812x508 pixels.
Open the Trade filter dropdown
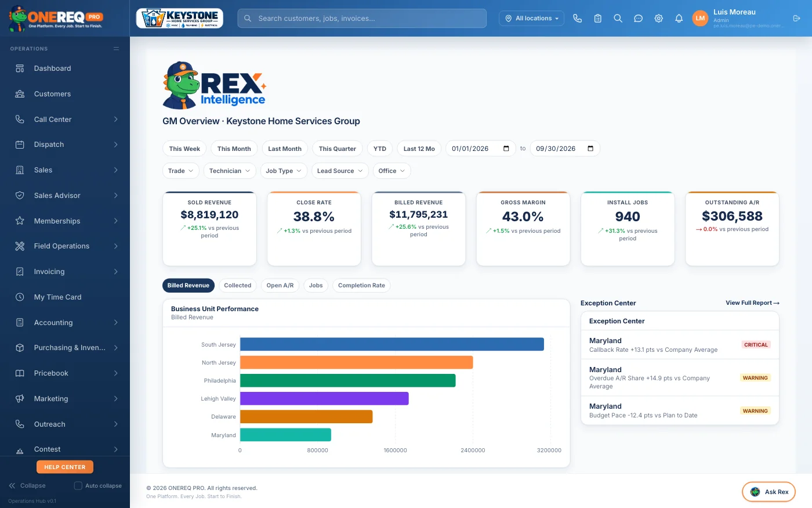181,171
